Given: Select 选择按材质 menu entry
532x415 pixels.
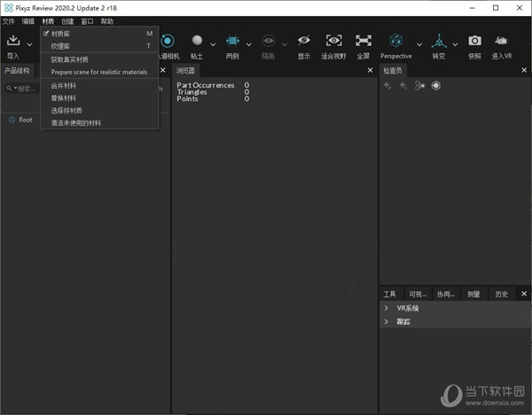Looking at the screenshot, I should [x=99, y=110].
